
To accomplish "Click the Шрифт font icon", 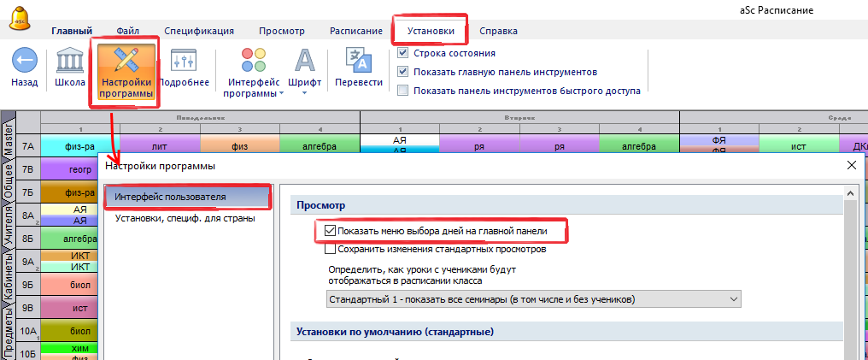I will [304, 62].
